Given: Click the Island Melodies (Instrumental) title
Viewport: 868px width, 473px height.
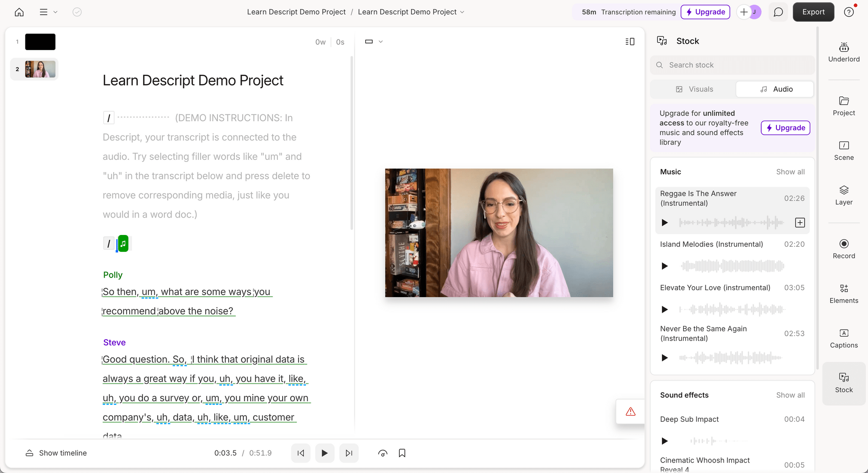Looking at the screenshot, I should (711, 245).
